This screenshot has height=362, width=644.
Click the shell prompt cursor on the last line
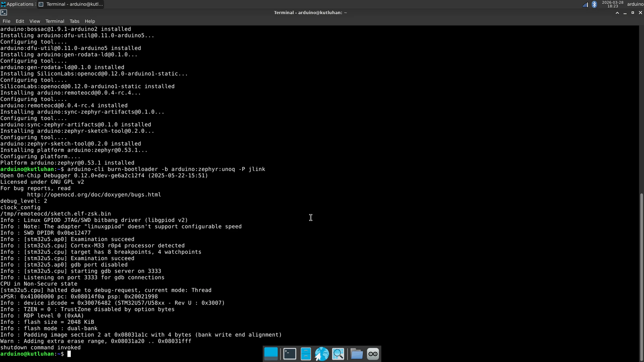point(69,354)
